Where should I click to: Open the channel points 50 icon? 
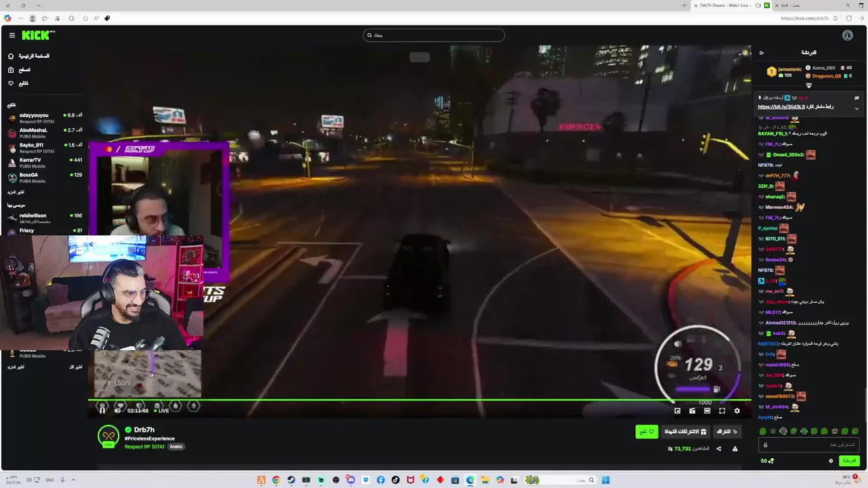point(767,461)
